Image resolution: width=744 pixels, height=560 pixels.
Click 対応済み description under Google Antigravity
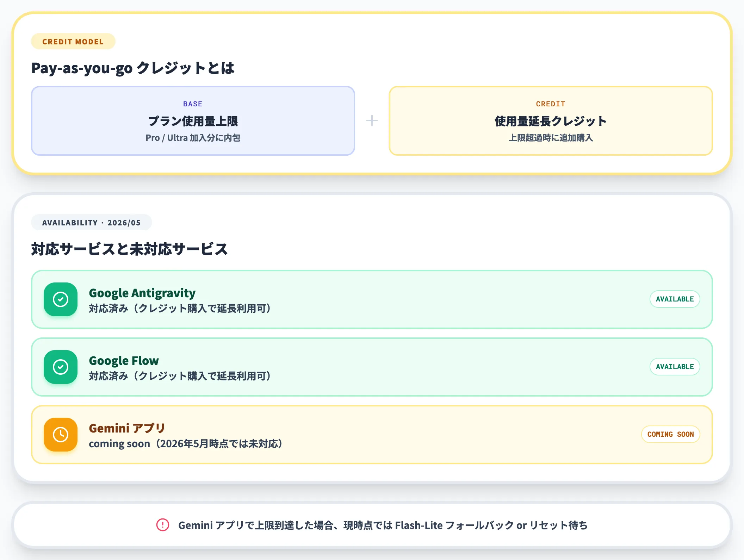[180, 309]
